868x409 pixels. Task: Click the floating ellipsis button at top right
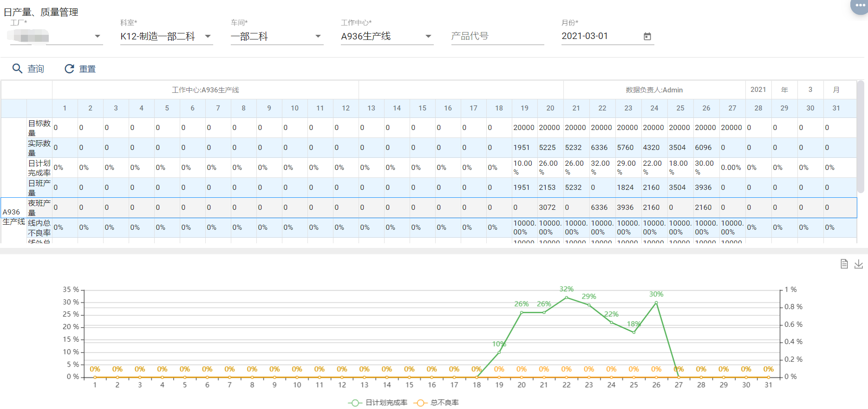860,6
